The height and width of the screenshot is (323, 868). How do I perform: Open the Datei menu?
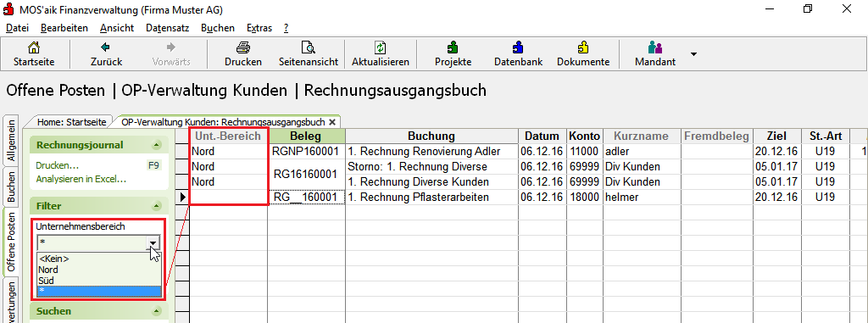[16, 28]
